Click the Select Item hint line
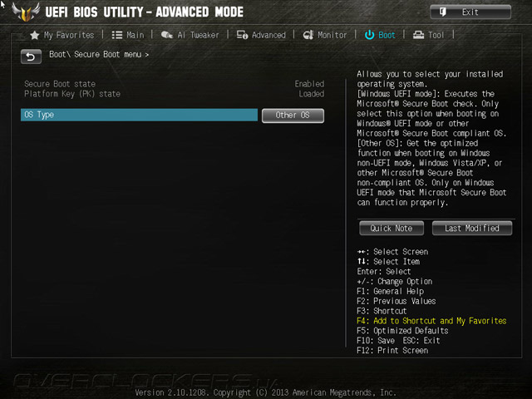 388,262
